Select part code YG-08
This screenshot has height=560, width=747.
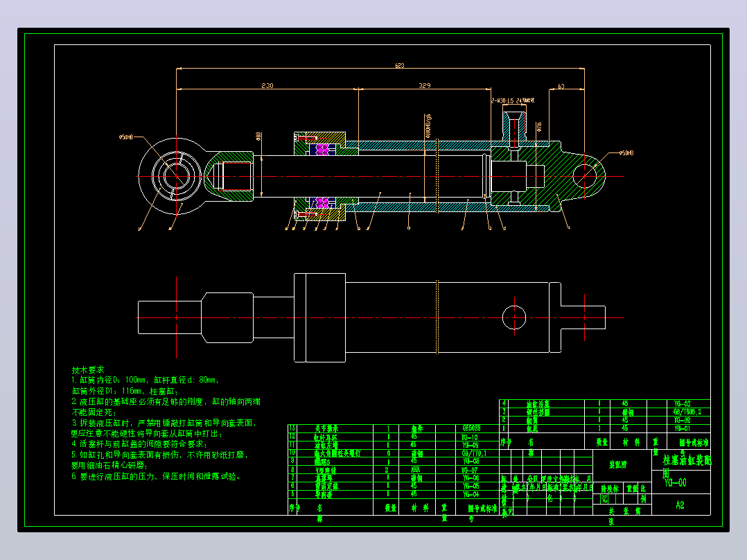coord(471,462)
